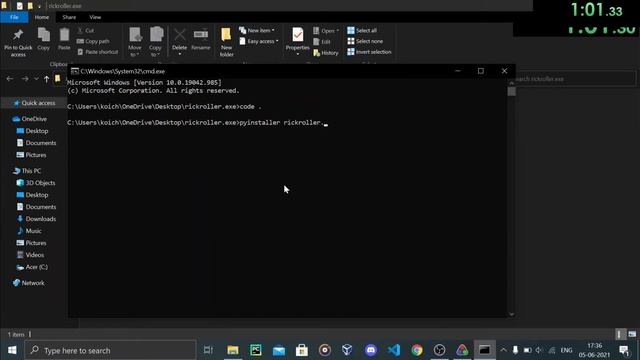
Task: Open the ribbon Open dropdown
Action: tap(326, 31)
